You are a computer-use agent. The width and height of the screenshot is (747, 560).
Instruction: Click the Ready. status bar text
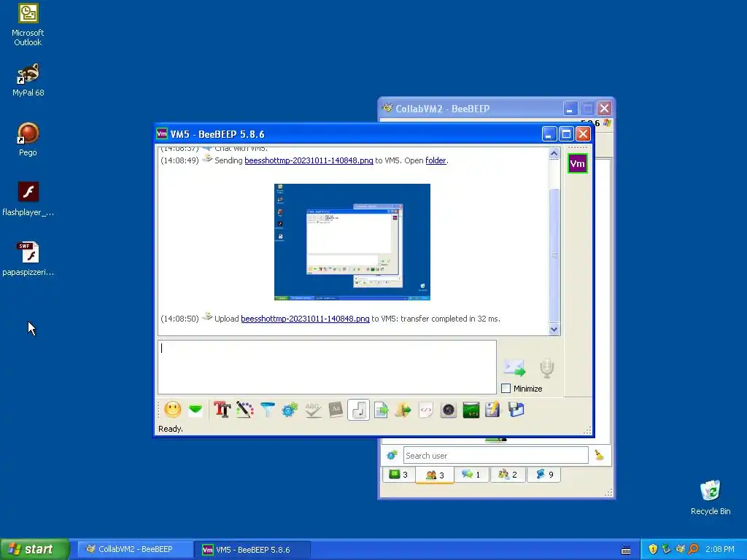pyautogui.click(x=171, y=429)
